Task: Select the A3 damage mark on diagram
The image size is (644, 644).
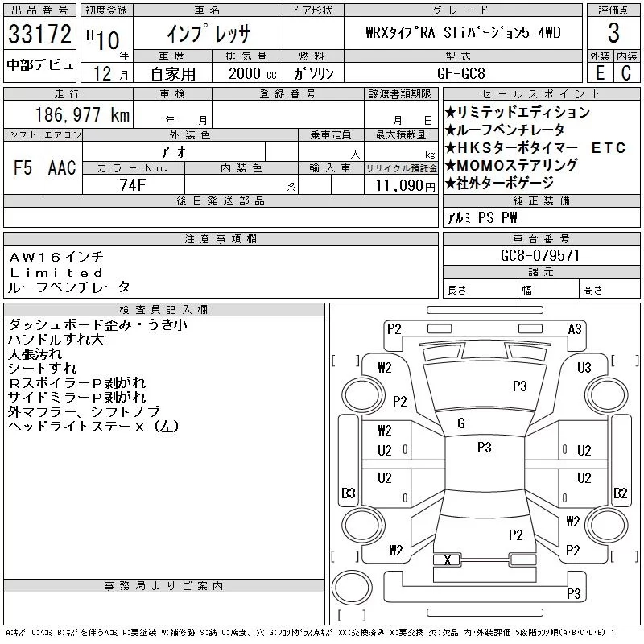Action: point(575,329)
